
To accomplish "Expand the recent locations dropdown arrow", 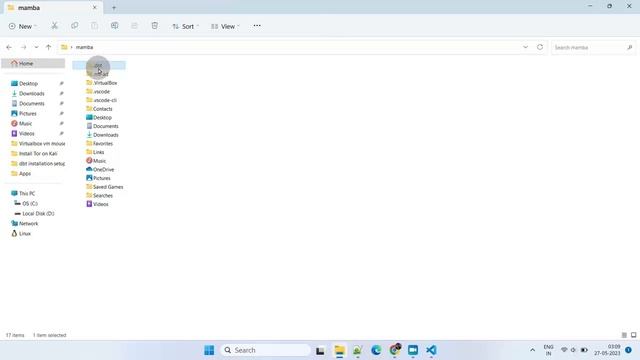I will (36, 47).
